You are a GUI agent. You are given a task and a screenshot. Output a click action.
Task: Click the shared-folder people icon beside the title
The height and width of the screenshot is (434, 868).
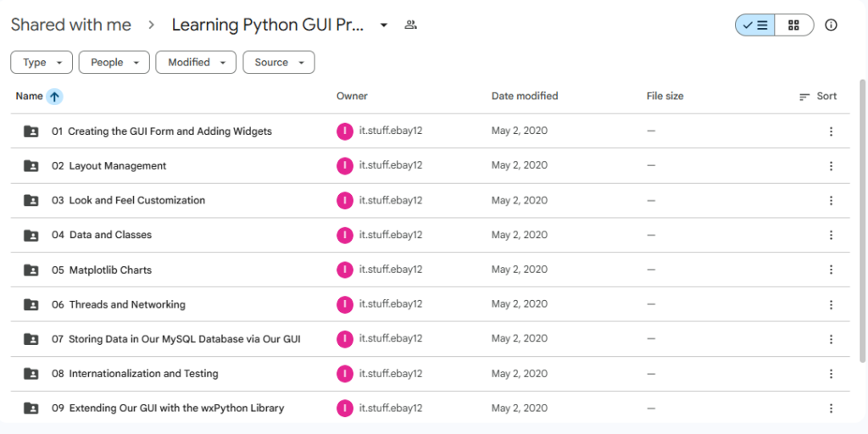point(410,25)
